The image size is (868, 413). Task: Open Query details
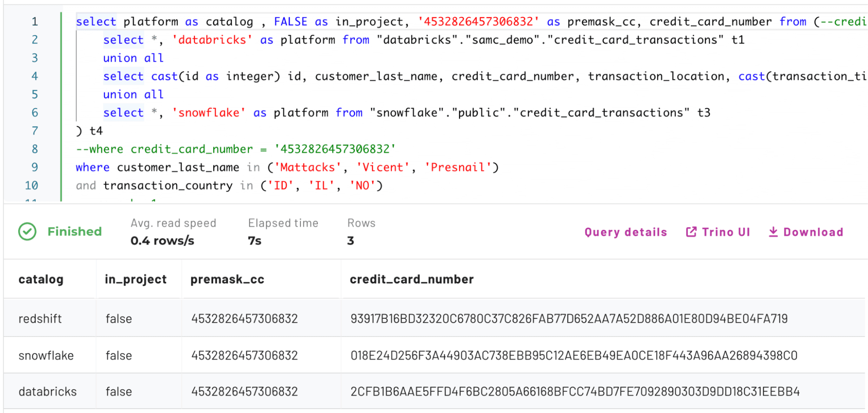click(625, 232)
